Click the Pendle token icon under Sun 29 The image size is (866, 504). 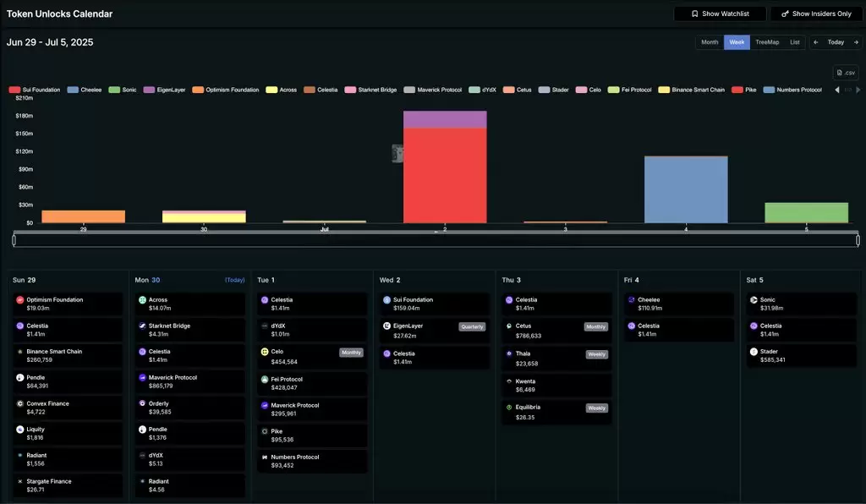(x=20, y=378)
